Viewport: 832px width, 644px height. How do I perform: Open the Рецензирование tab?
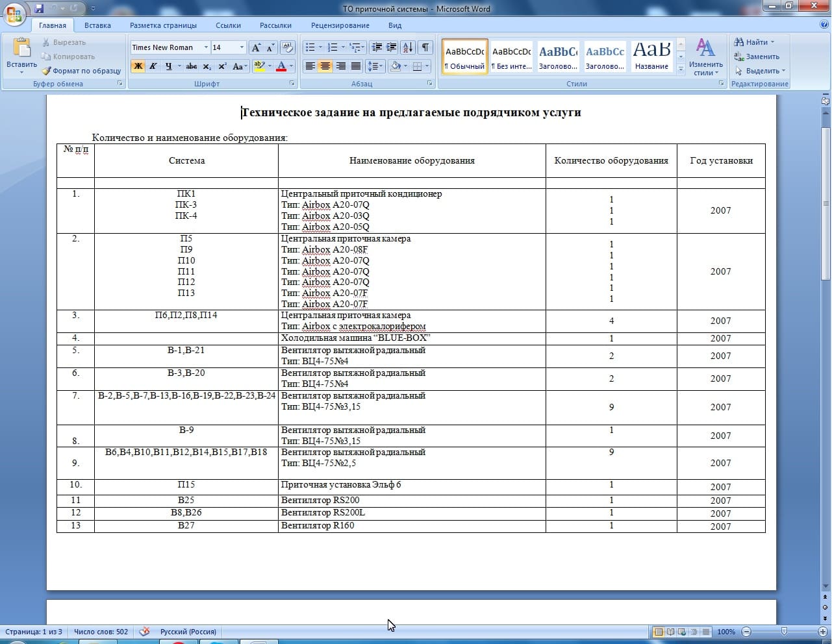tap(340, 25)
